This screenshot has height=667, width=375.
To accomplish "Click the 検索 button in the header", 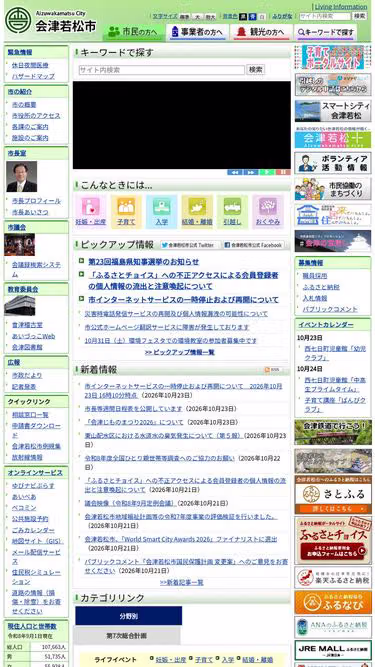I will click(360, 16).
